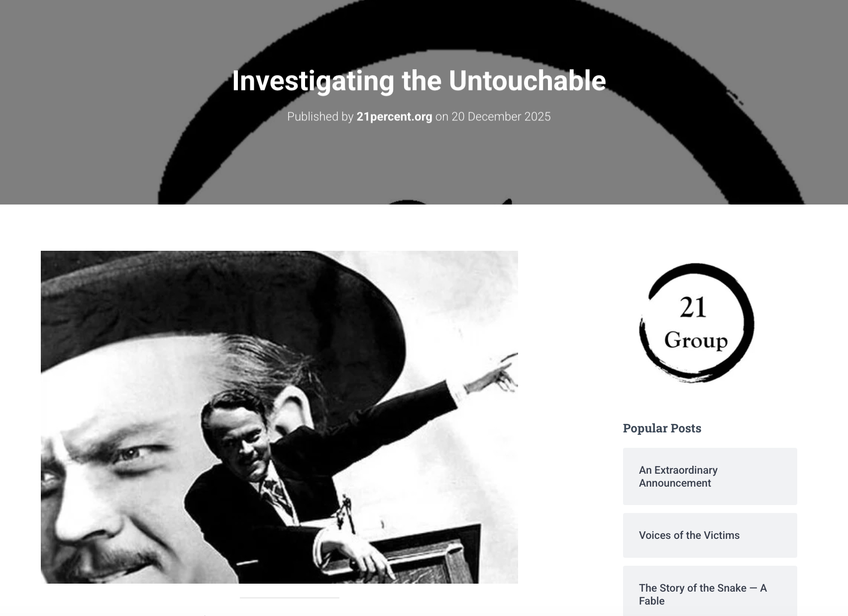Select the Popular Posts heading
The height and width of the screenshot is (616, 848).
662,428
